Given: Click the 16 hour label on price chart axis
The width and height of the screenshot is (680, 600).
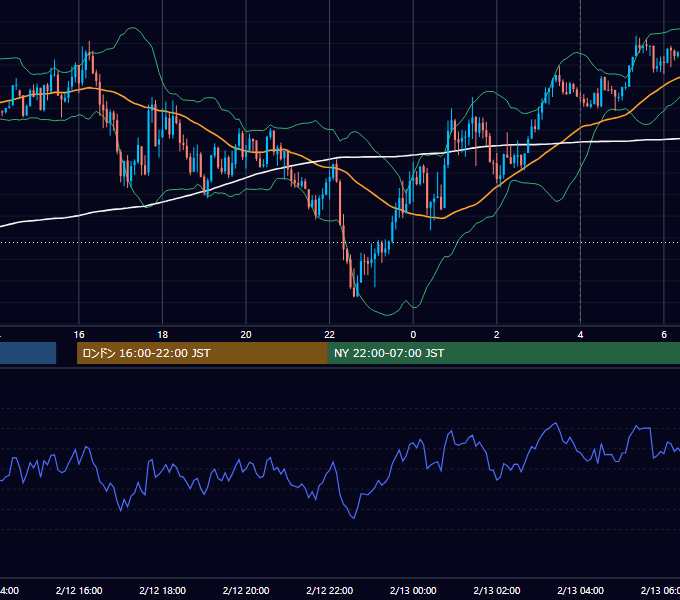Looking at the screenshot, I should (x=79, y=335).
